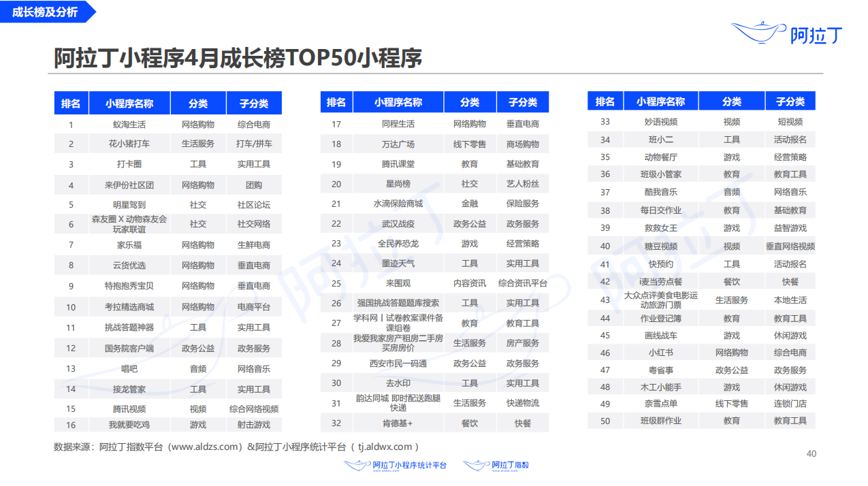The height and width of the screenshot is (486, 868).
Task: Select 学科网丨试卷教案课件备课组卷 cell
Action: click(x=398, y=323)
